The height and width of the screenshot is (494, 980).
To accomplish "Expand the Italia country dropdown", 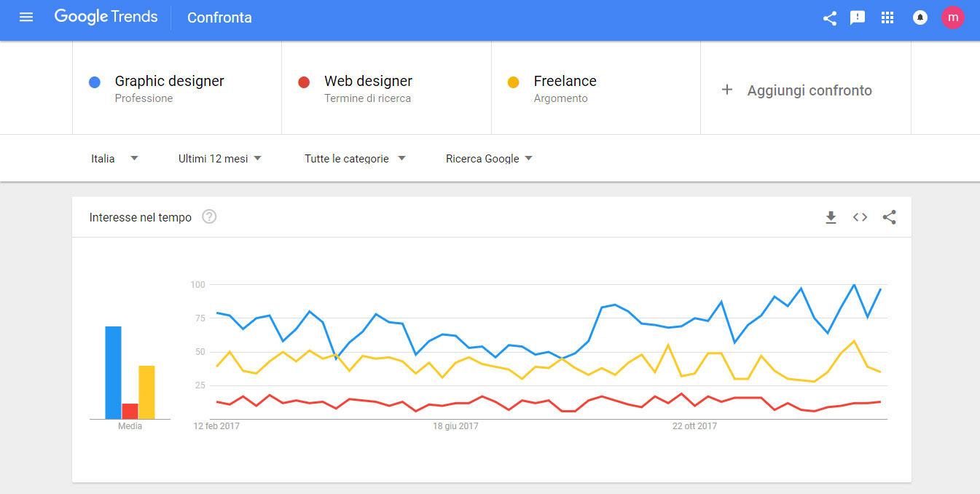I will [114, 158].
